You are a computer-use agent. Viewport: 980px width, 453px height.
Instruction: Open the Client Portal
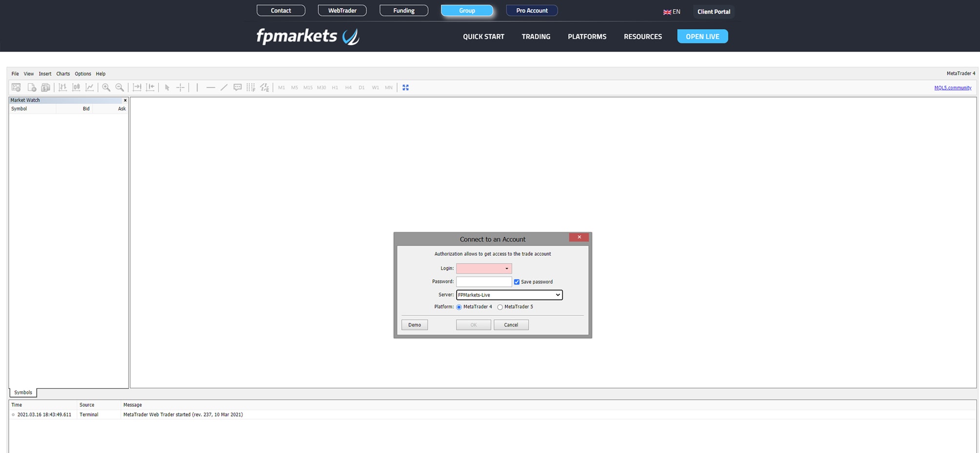point(714,12)
